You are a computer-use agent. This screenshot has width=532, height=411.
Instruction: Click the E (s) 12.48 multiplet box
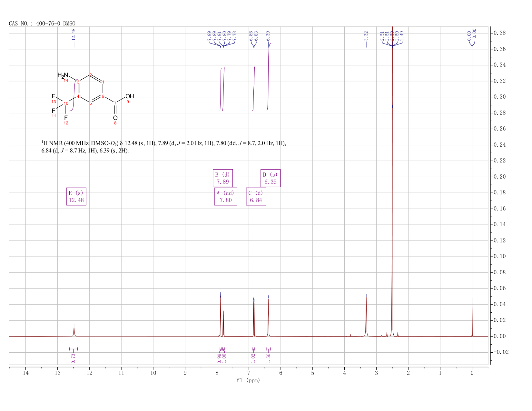click(x=76, y=197)
